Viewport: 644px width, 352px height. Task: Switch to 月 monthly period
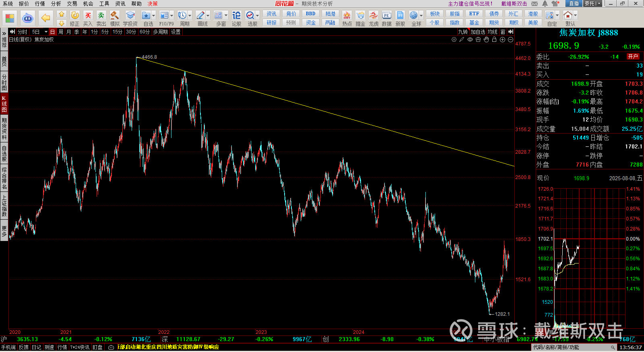pyautogui.click(x=68, y=32)
